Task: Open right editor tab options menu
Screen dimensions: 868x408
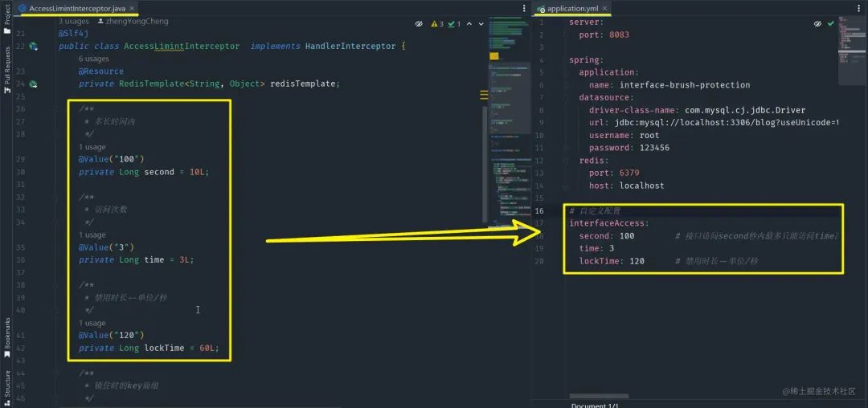Action: (862, 8)
